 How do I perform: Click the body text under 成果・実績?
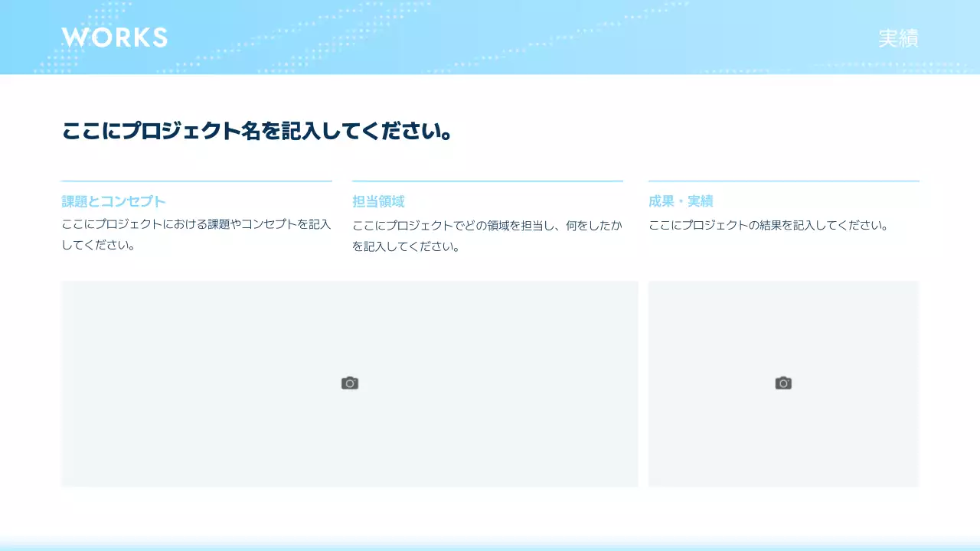[x=768, y=225]
